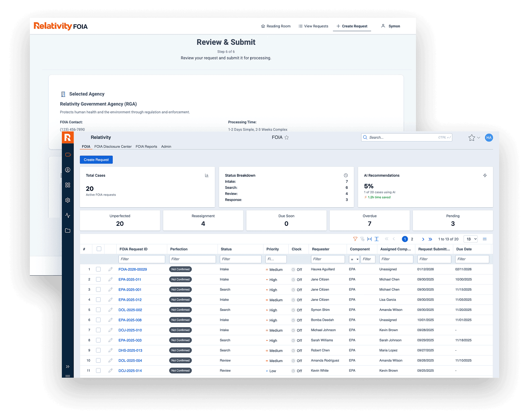529x420 pixels.
Task: Check the box for row DOL-2025-004
Action: [x=98, y=361]
